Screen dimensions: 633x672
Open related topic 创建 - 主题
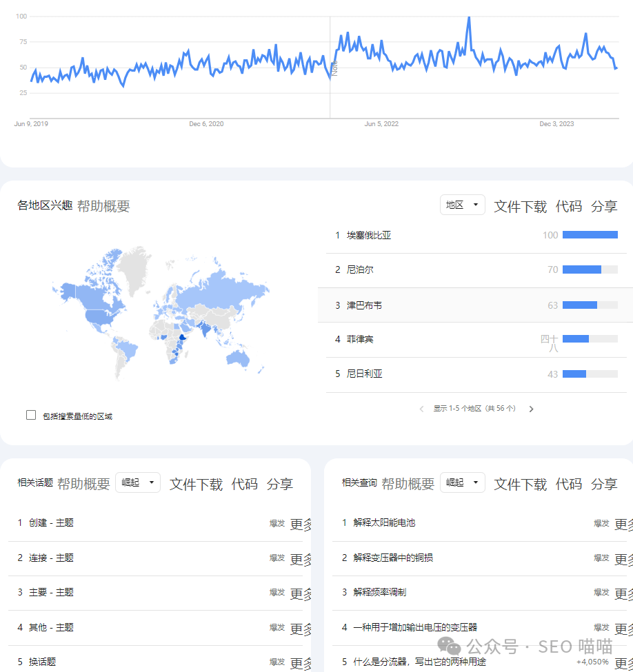[51, 523]
